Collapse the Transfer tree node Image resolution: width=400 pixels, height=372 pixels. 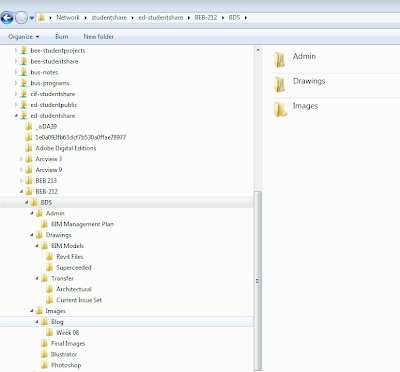click(x=37, y=278)
